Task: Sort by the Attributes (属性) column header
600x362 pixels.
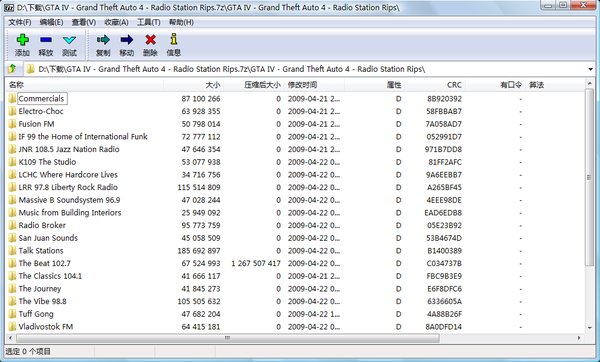Action: (x=375, y=85)
